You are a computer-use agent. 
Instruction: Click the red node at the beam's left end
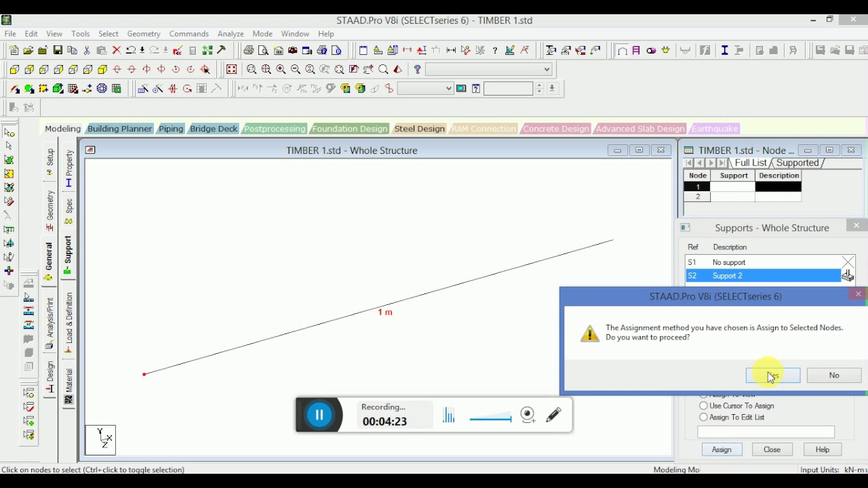click(144, 374)
